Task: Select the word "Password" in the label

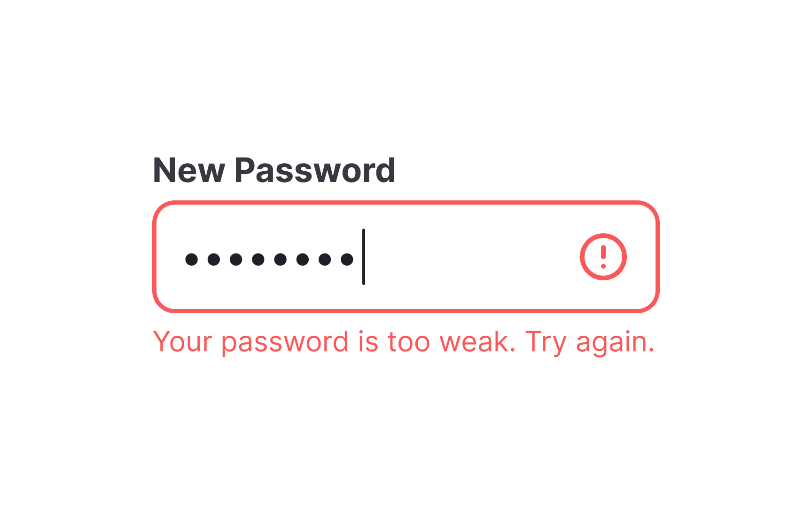Action: pyautogui.click(x=315, y=170)
